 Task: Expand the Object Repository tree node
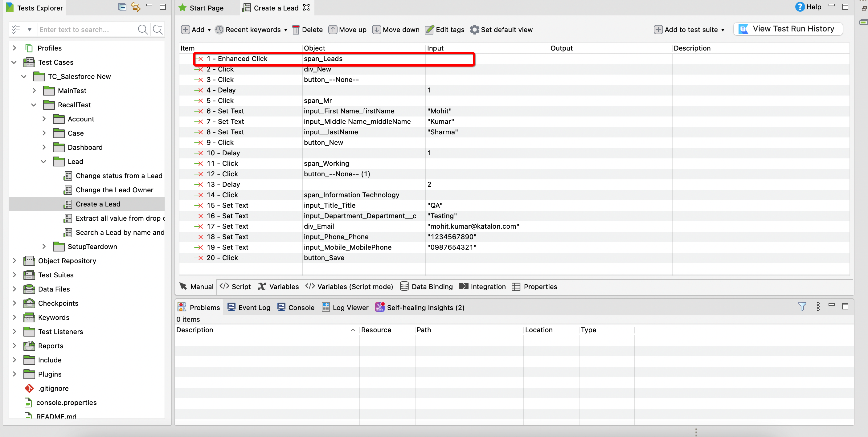coord(14,260)
